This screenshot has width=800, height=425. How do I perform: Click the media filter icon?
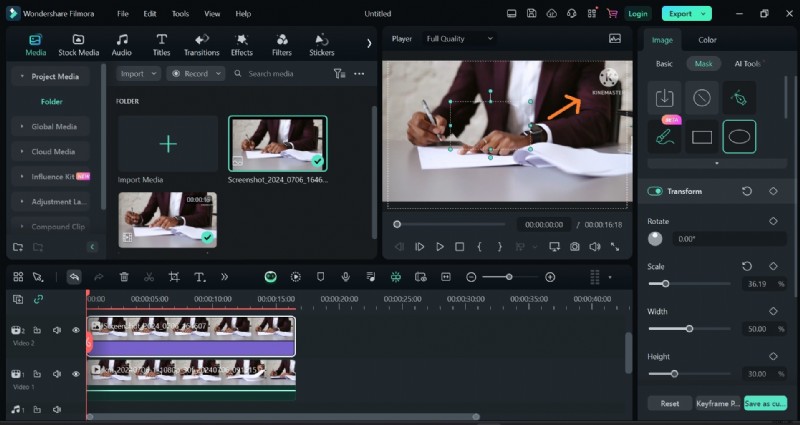(x=339, y=73)
